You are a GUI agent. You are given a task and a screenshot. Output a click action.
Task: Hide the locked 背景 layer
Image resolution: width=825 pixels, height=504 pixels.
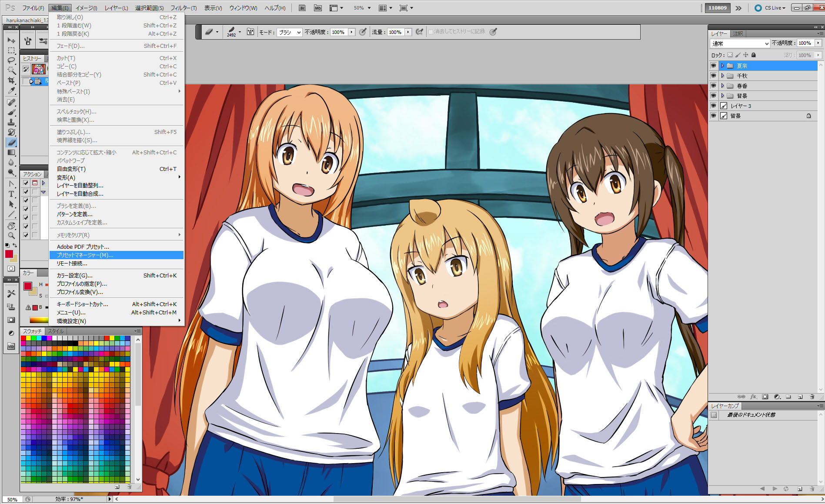(713, 116)
